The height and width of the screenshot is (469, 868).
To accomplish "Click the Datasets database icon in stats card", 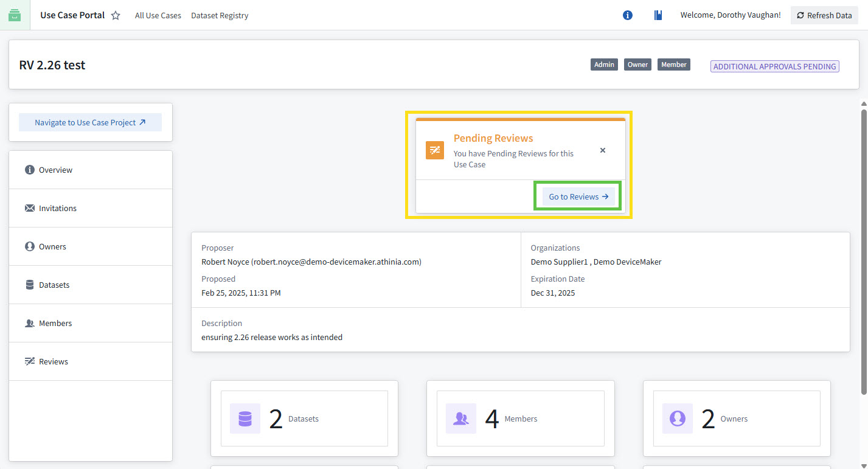I will 245,419.
